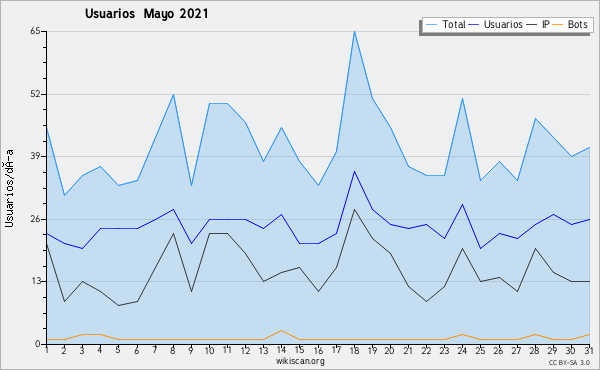This screenshot has width=600, height=370.
Task: Click day 23 on the x-axis
Action: pyautogui.click(x=444, y=350)
